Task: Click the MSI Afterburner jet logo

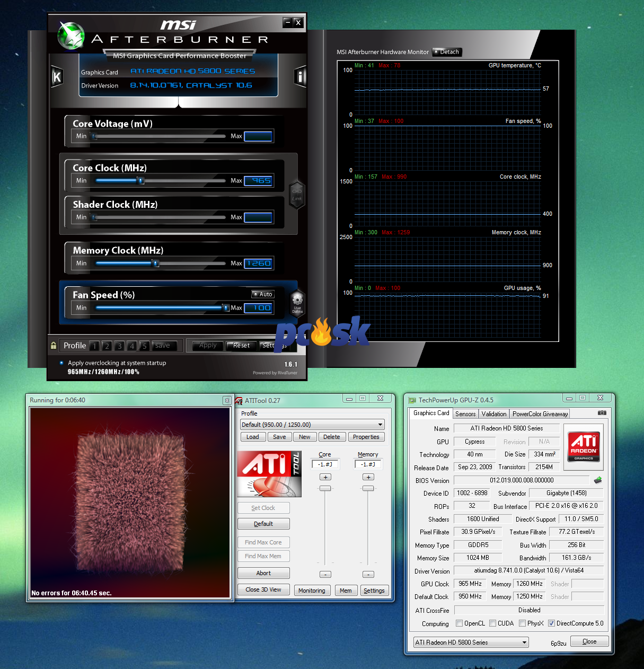Action: [70, 36]
